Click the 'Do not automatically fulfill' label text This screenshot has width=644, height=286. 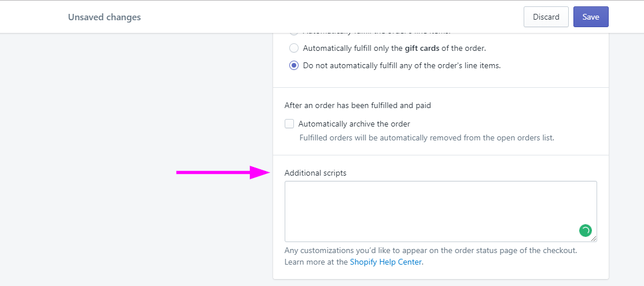point(402,65)
